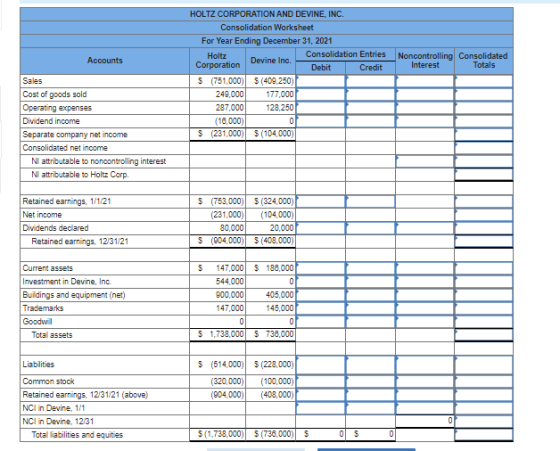Select Consolidated net income totals cell
Viewport: 560px width, 451px height.
[484, 148]
